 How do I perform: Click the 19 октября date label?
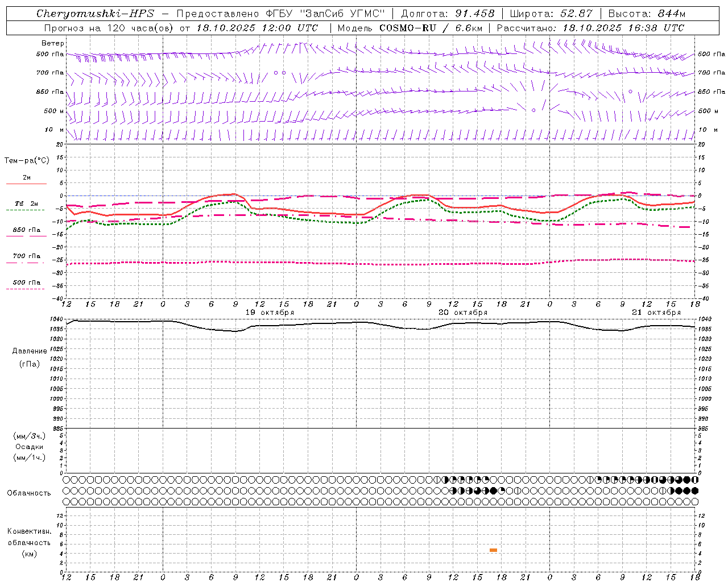click(x=270, y=313)
